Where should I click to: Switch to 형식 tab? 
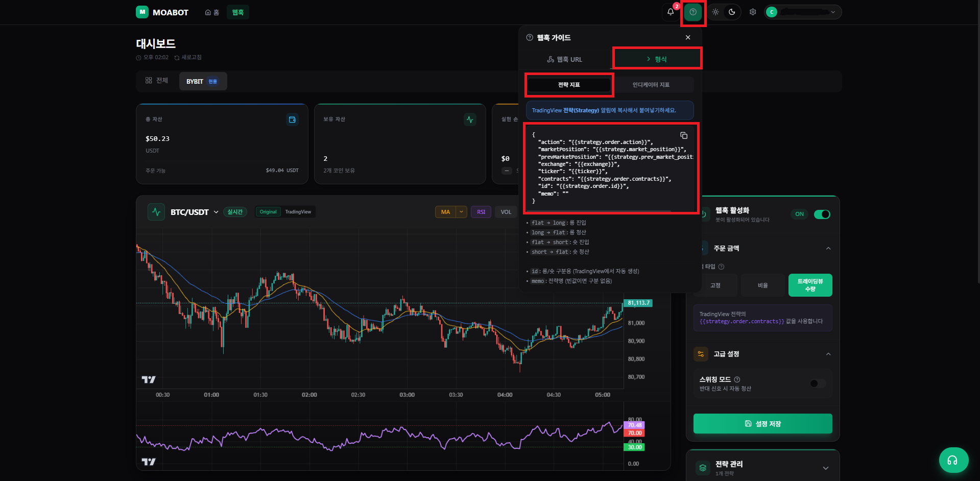[657, 59]
